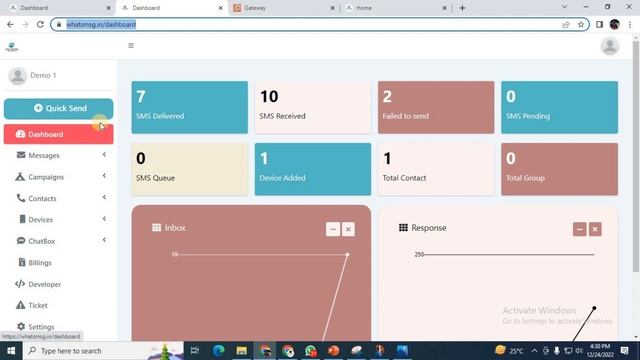640x360 pixels.
Task: Open the Dashboard sidebar item
Action: [x=58, y=134]
